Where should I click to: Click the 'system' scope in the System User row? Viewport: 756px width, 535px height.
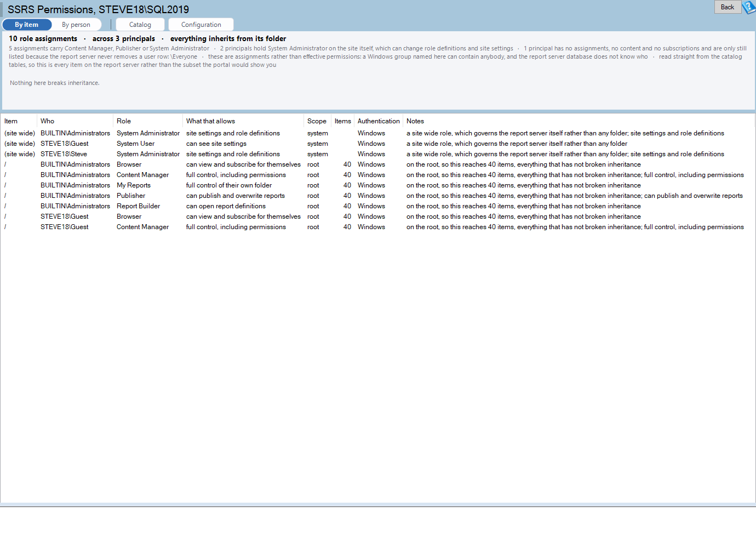click(x=318, y=144)
